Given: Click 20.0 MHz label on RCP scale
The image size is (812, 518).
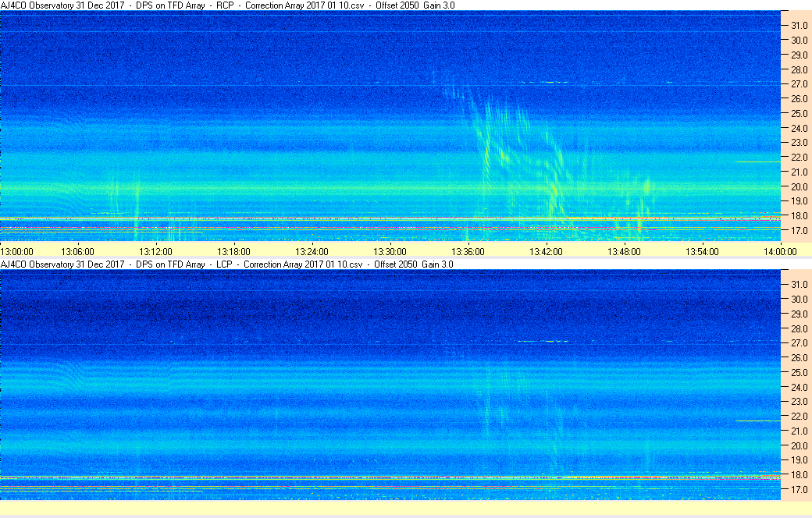Looking at the screenshot, I should pos(799,186).
